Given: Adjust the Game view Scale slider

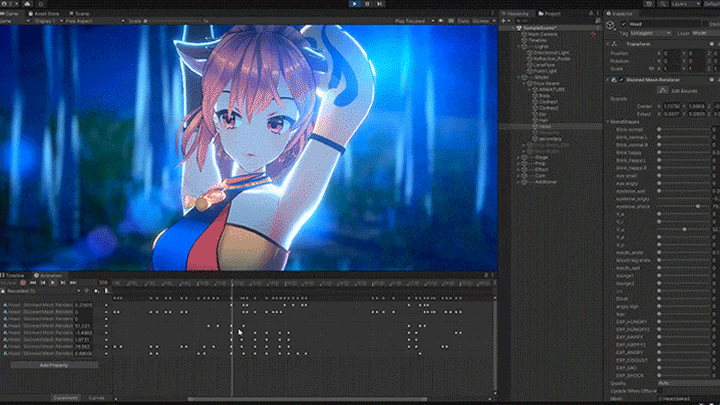Looking at the screenshot, I should (174, 21).
